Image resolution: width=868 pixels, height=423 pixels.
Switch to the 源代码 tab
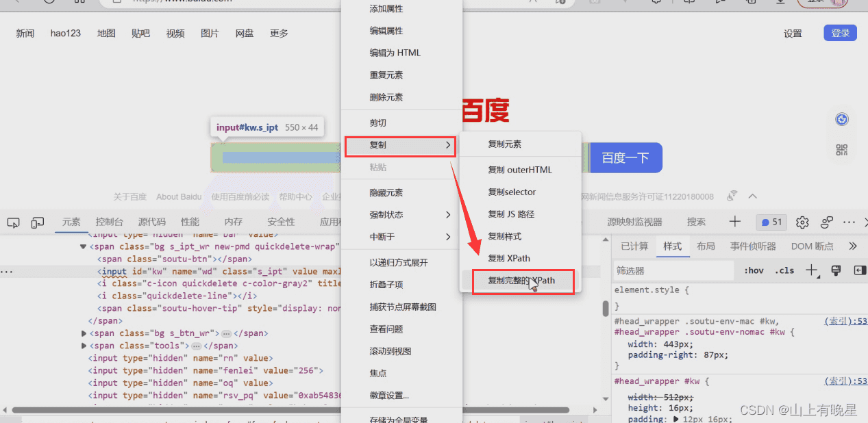click(x=151, y=222)
